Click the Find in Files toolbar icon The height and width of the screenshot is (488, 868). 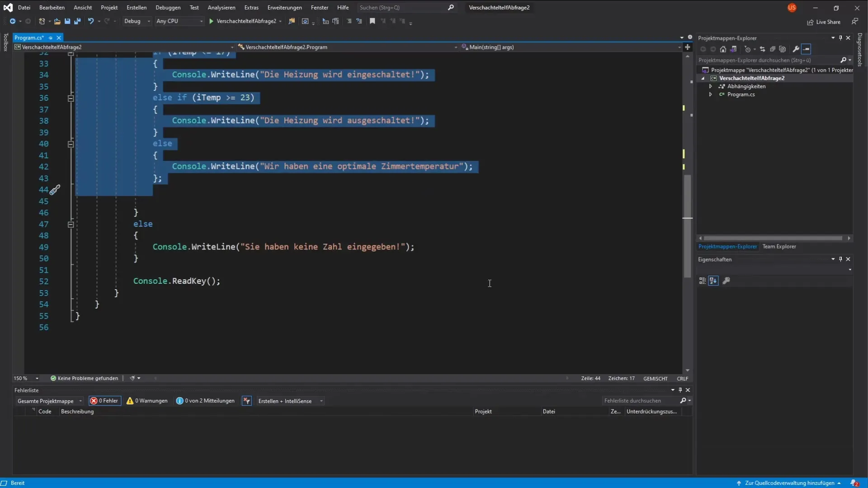pyautogui.click(x=292, y=21)
